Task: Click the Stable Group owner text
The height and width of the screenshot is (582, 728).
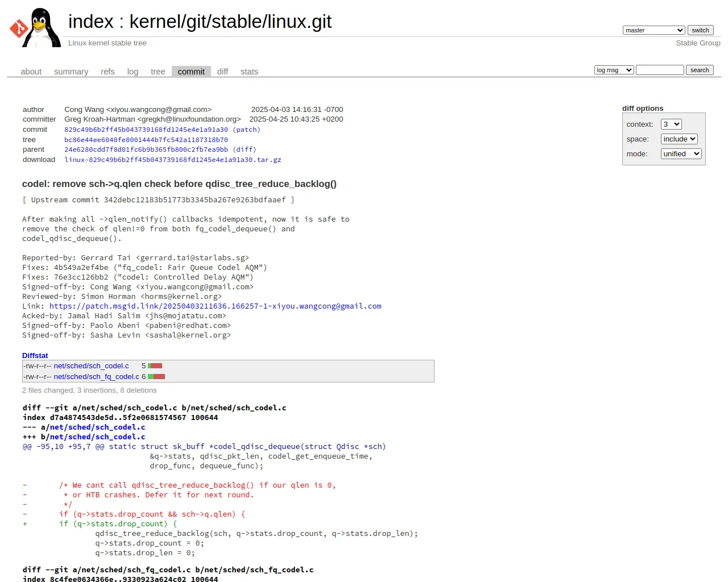Action: click(698, 43)
